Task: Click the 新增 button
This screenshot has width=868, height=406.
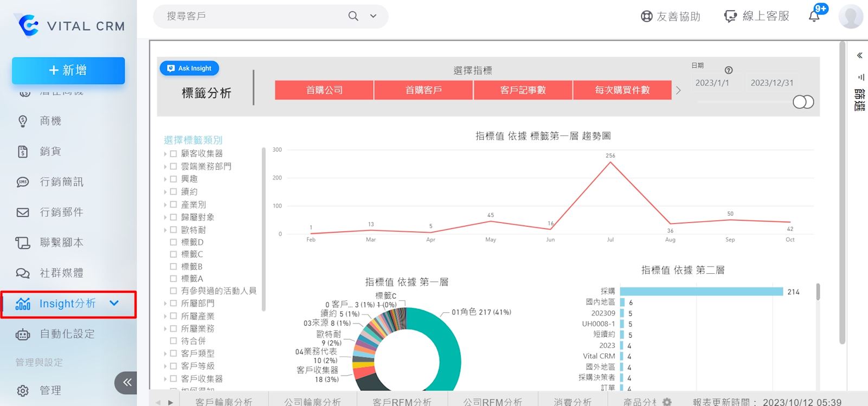Action: 68,70
